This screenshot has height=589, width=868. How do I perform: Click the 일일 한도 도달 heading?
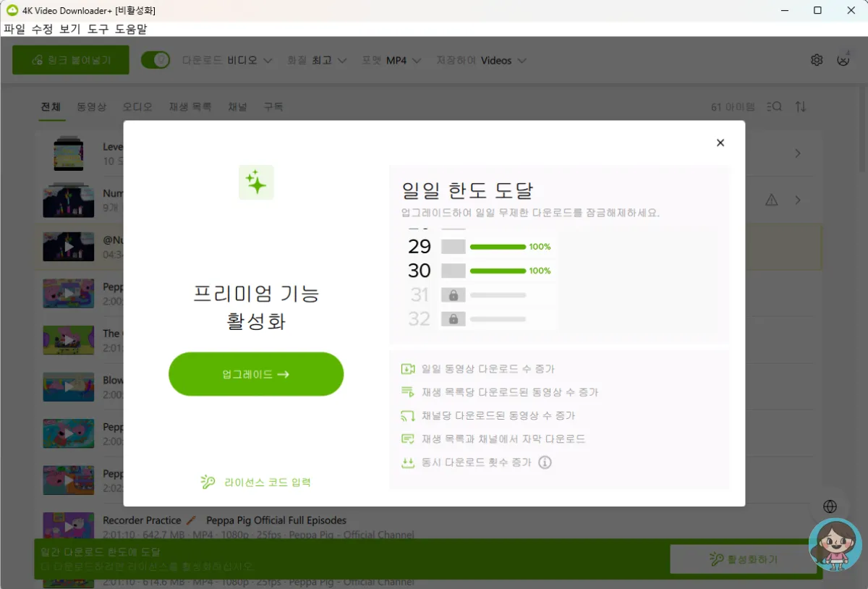click(x=468, y=190)
